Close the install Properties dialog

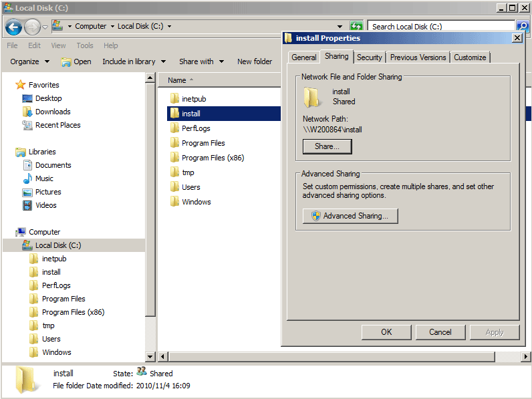point(517,37)
